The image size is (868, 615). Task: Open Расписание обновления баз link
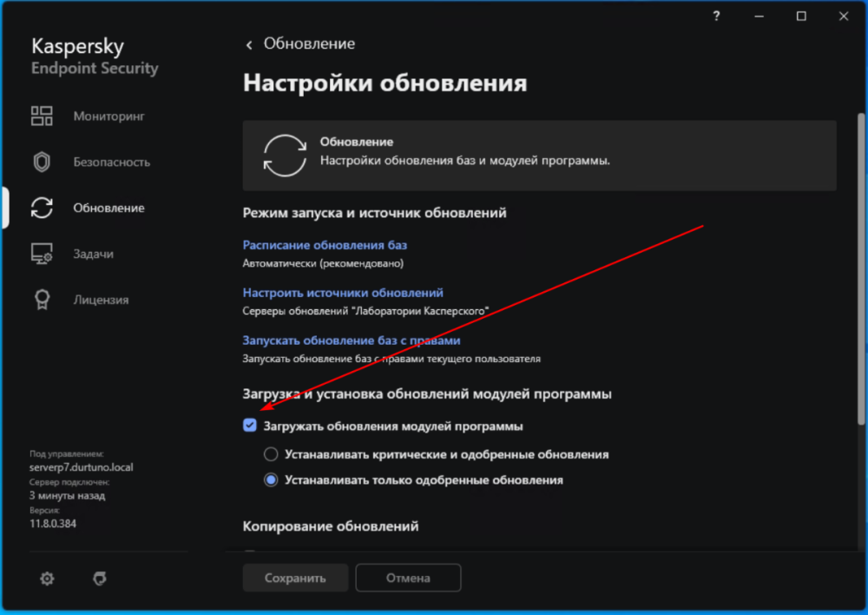325,245
